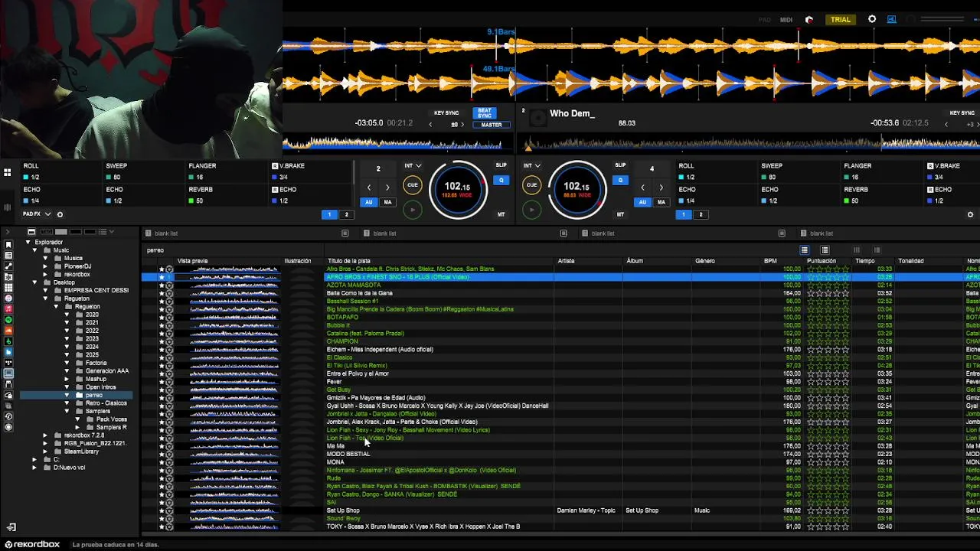The height and width of the screenshot is (551, 980).
Task: Collapse the Desktop folder node
Action: 34,282
